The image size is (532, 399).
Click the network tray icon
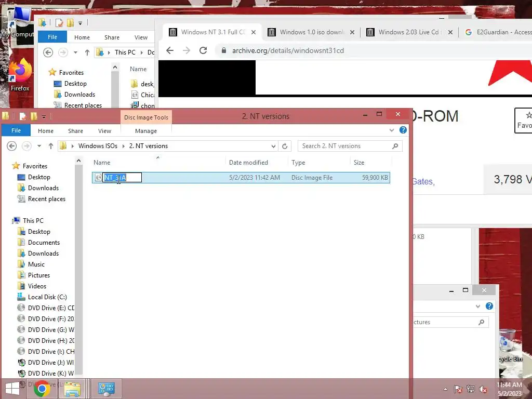(x=471, y=389)
